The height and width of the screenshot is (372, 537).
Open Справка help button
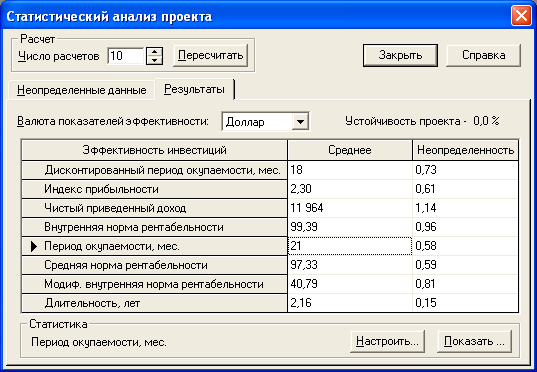[x=483, y=55]
